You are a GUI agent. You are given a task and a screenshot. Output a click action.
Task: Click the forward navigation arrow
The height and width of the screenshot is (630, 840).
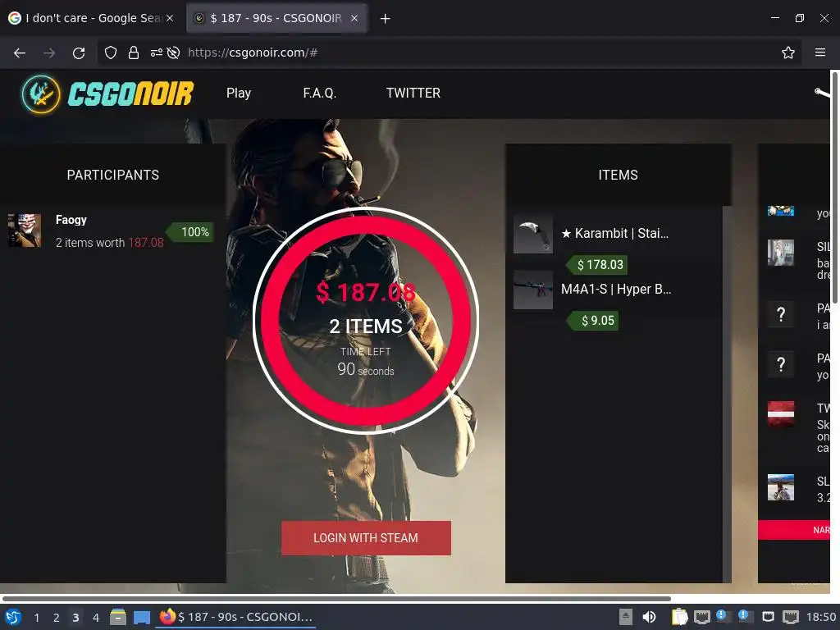[49, 52]
